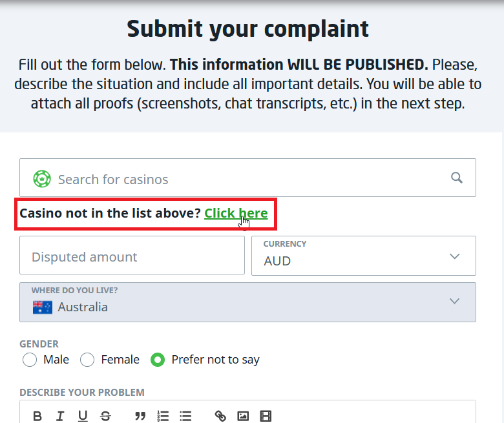Screen dimensions: 504x423
Task: Insert an image into the description
Action: pos(243,417)
